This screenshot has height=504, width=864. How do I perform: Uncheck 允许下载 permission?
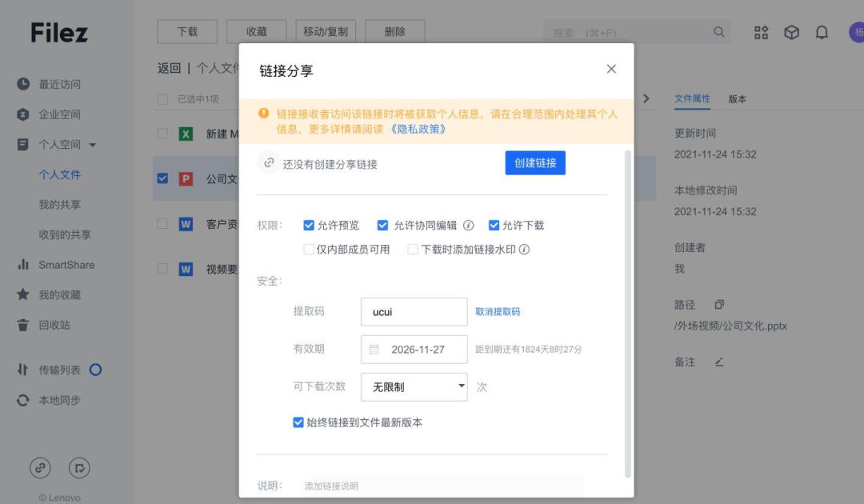tap(494, 225)
